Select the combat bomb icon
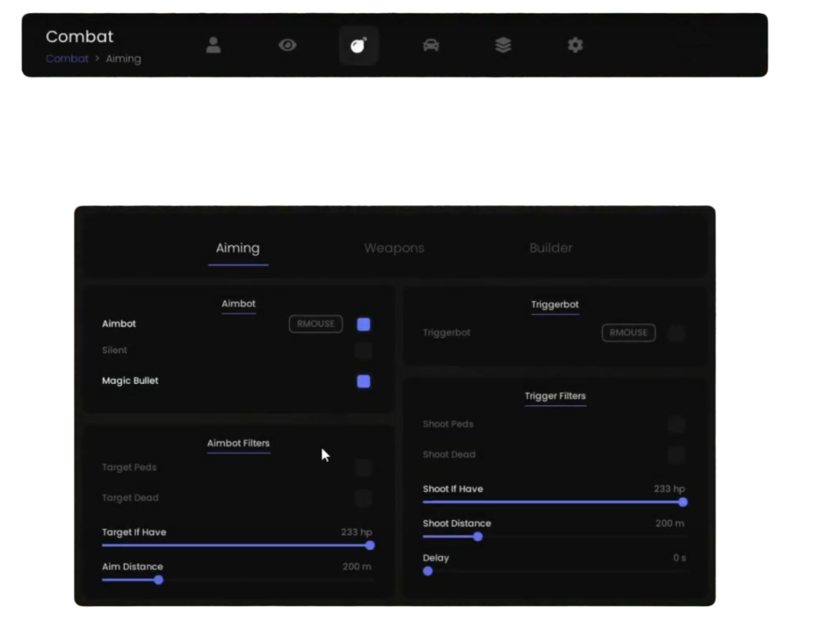This screenshot has width=840, height=635. pyautogui.click(x=358, y=45)
